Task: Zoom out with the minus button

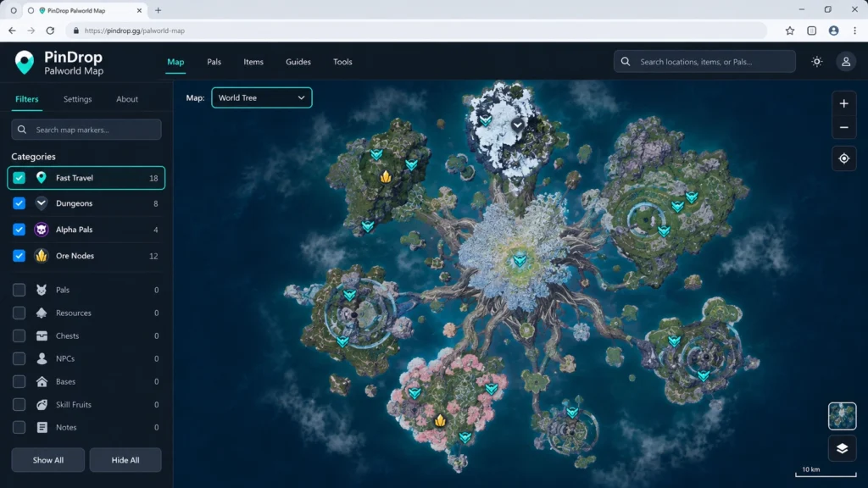Action: 843,128
